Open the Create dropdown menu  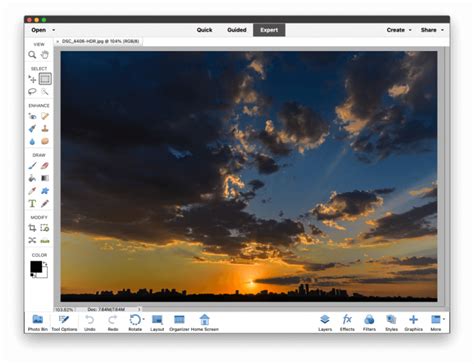[399, 30]
